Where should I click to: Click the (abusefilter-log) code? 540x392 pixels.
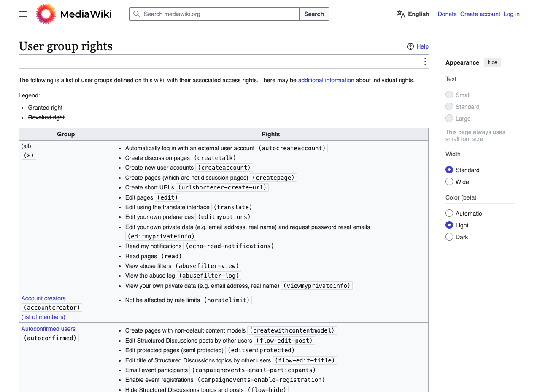coord(209,276)
